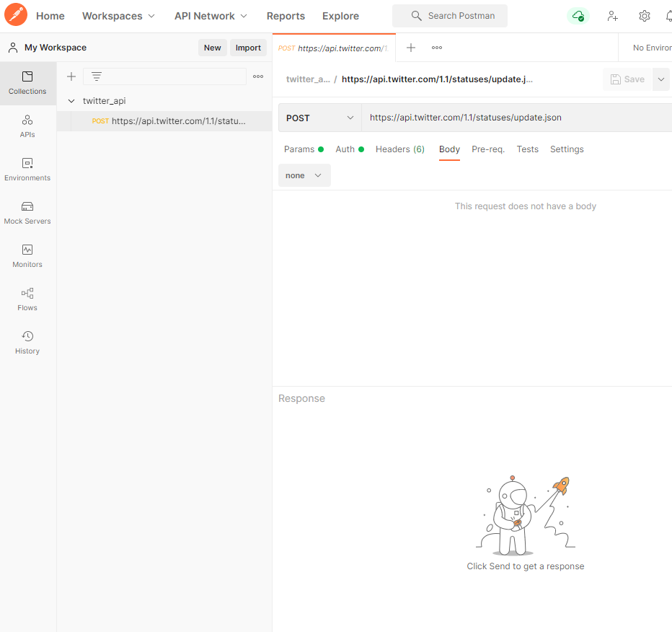Click the request name in breadcrumb
This screenshot has height=632, width=672.
[437, 79]
